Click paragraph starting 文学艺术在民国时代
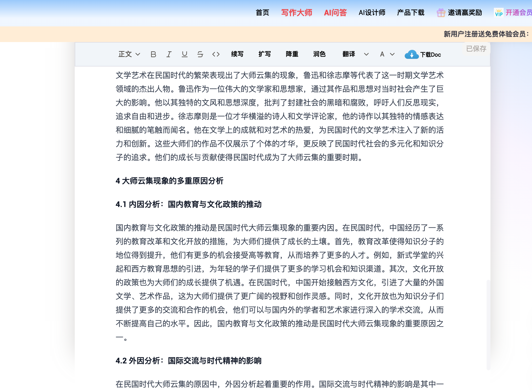 coord(280,116)
